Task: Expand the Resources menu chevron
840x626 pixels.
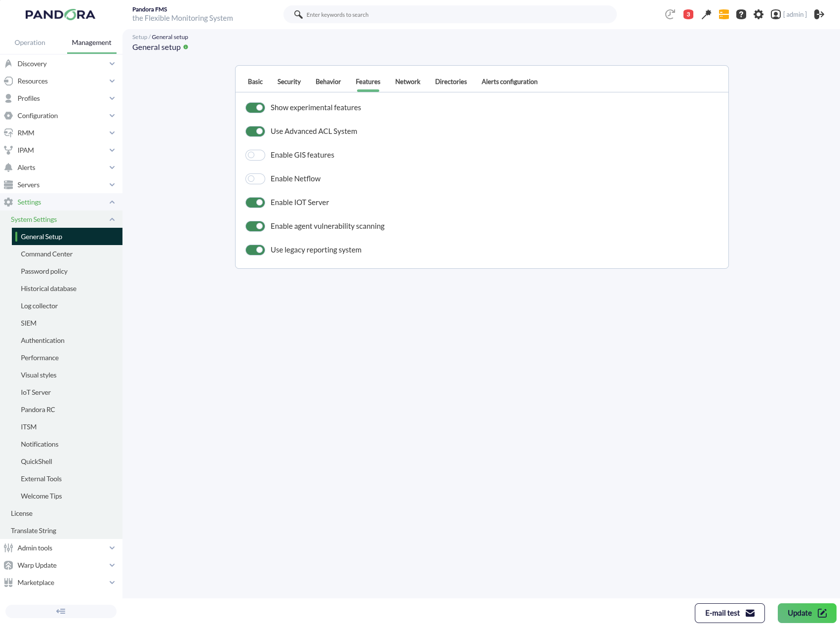Action: [x=112, y=81]
